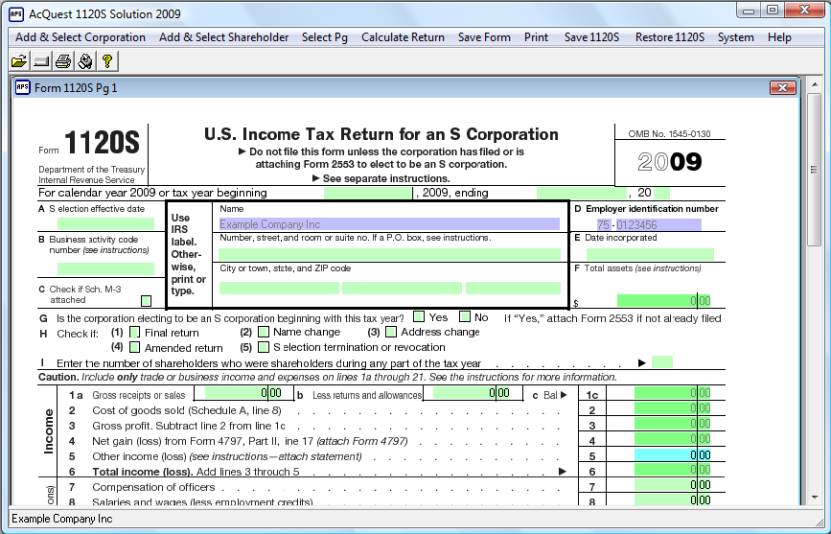Viewport: 831px width, 534px height.
Task: Click the Business activity code number field
Action: tap(106, 269)
